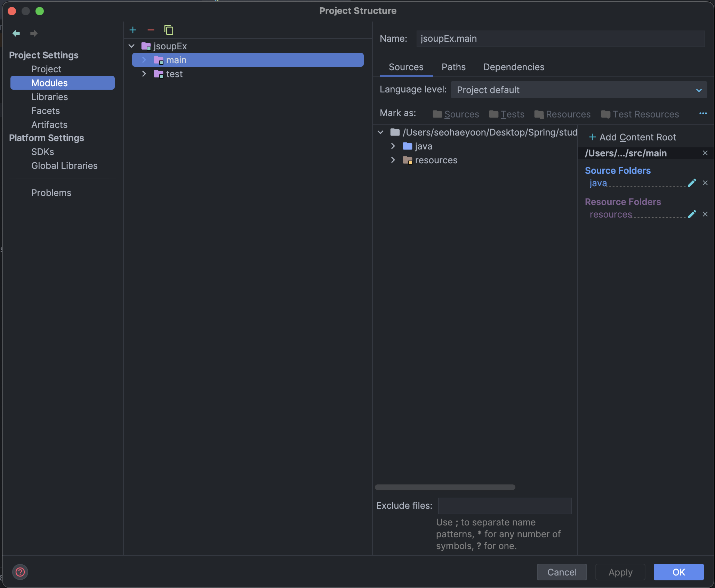The image size is (715, 588).
Task: Click the copy module icon
Action: 169,30
